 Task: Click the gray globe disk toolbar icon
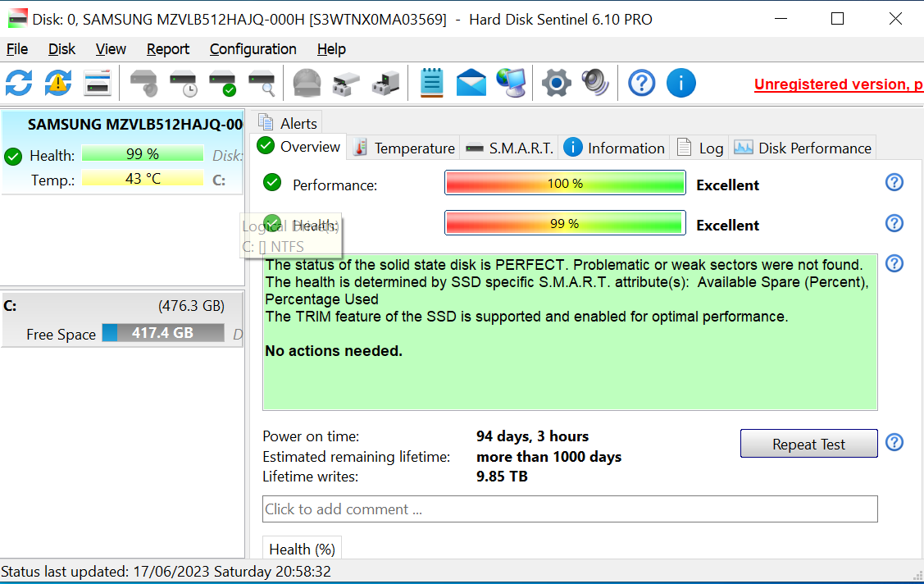click(x=307, y=83)
